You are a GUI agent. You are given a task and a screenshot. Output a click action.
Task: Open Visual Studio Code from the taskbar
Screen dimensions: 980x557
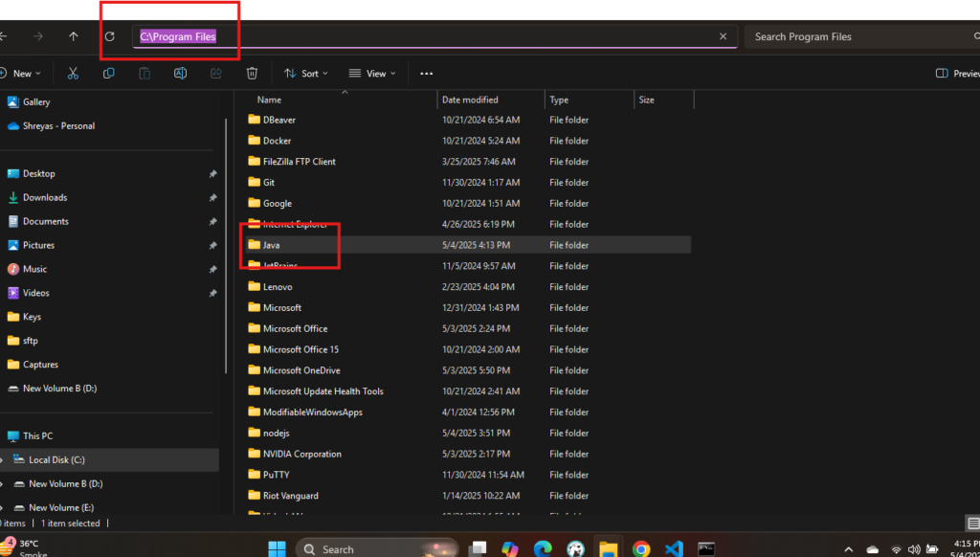(x=673, y=548)
